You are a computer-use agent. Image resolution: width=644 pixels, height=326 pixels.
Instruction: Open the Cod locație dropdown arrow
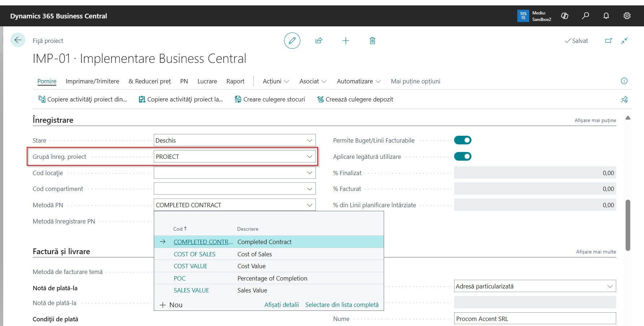point(309,173)
